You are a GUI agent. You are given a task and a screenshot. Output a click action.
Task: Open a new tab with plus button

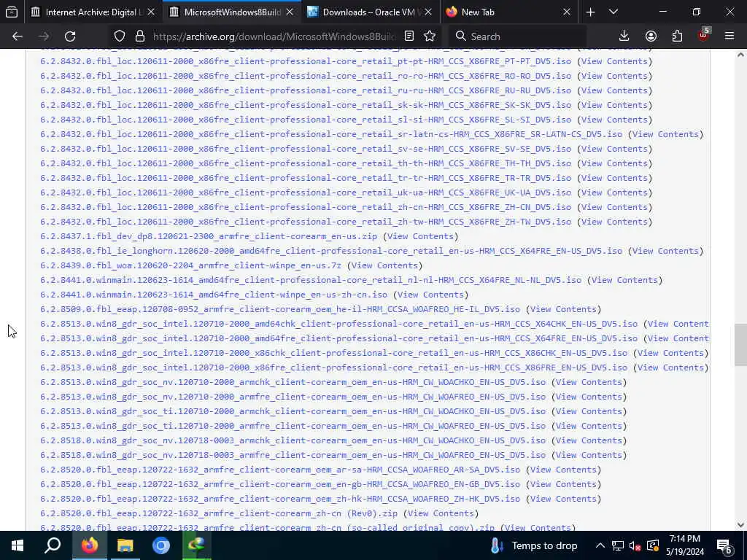[x=590, y=12]
